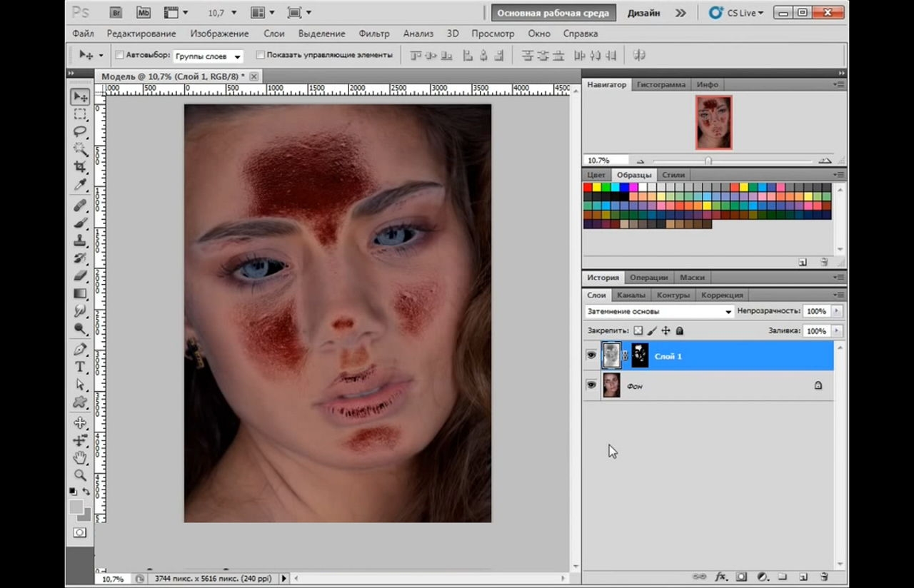This screenshot has height=588, width=914.
Task: Check Показать управляющие элементы option
Action: click(260, 55)
